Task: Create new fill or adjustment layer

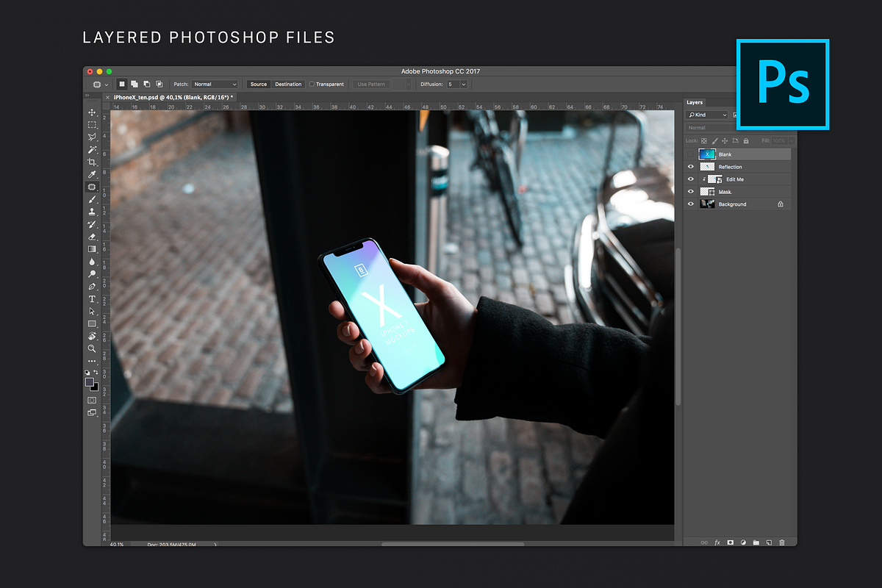Action: pyautogui.click(x=743, y=542)
